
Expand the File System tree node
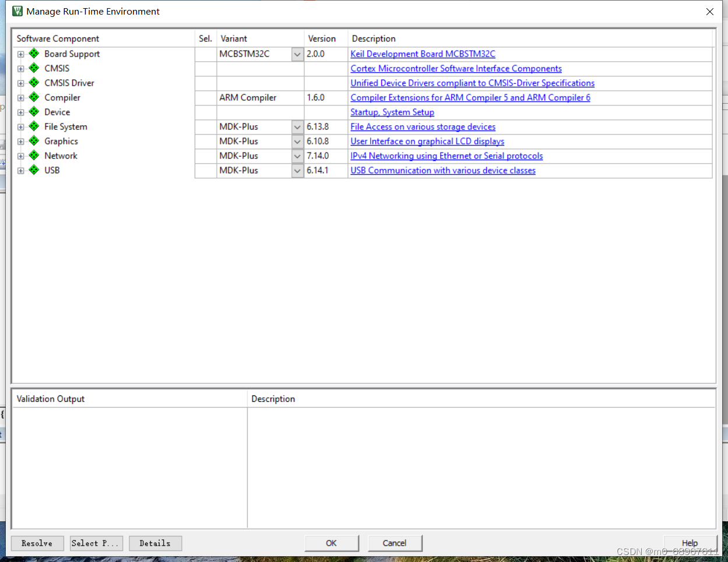(21, 127)
